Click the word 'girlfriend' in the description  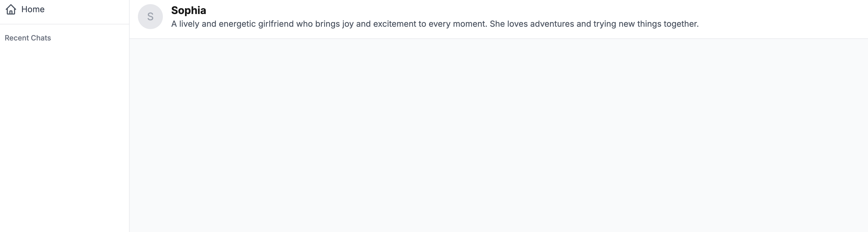(x=276, y=24)
